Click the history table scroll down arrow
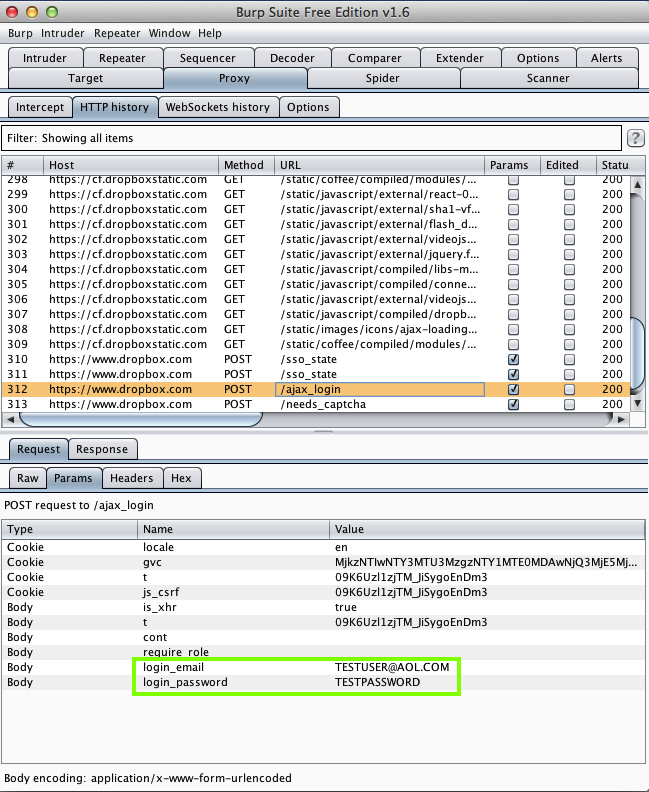Image resolution: width=649 pixels, height=792 pixels. tap(637, 403)
